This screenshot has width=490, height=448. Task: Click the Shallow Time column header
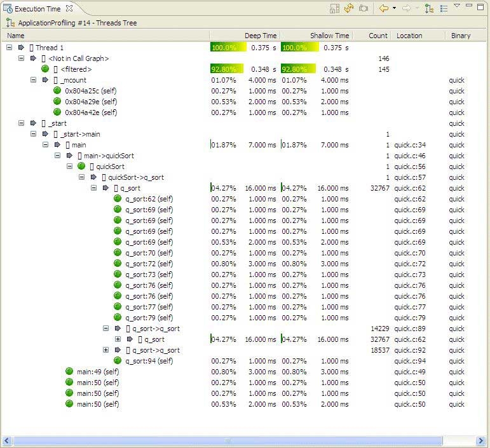click(x=329, y=36)
